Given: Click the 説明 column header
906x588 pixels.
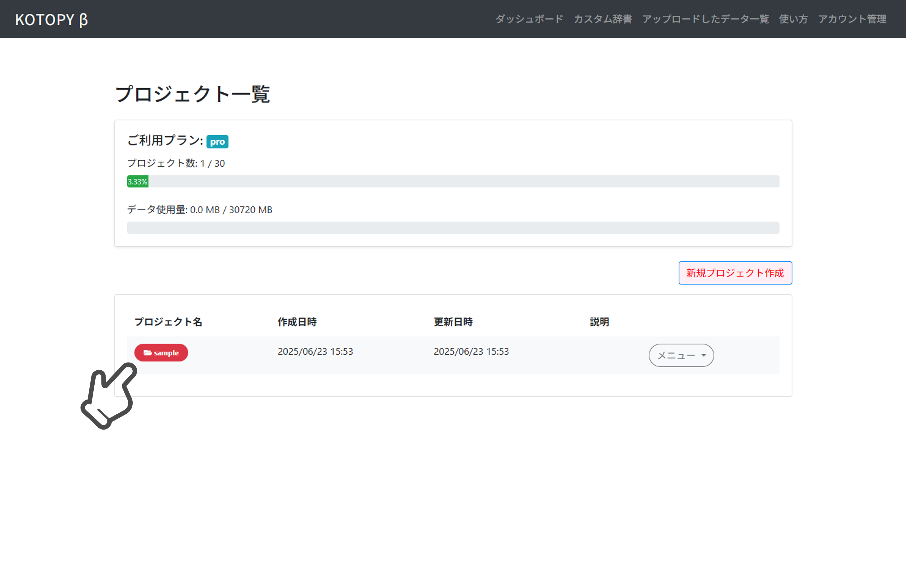Looking at the screenshot, I should [x=599, y=322].
